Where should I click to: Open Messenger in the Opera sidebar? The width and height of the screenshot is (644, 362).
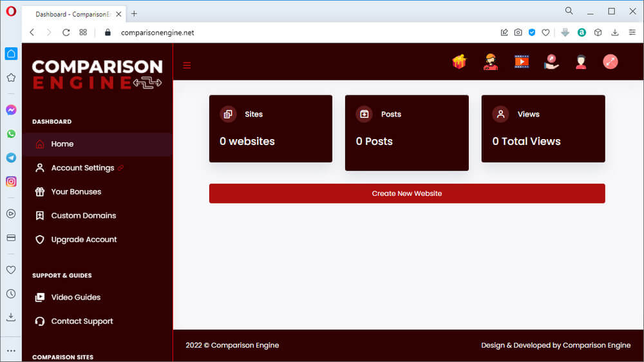(x=11, y=110)
